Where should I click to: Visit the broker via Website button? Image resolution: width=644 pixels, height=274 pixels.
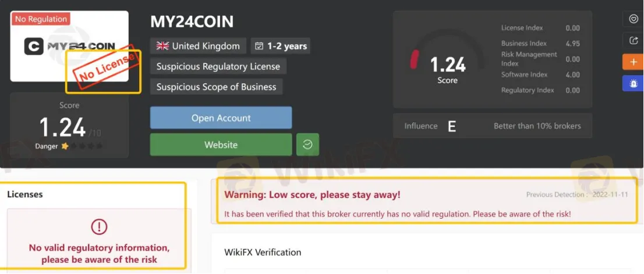click(x=221, y=144)
